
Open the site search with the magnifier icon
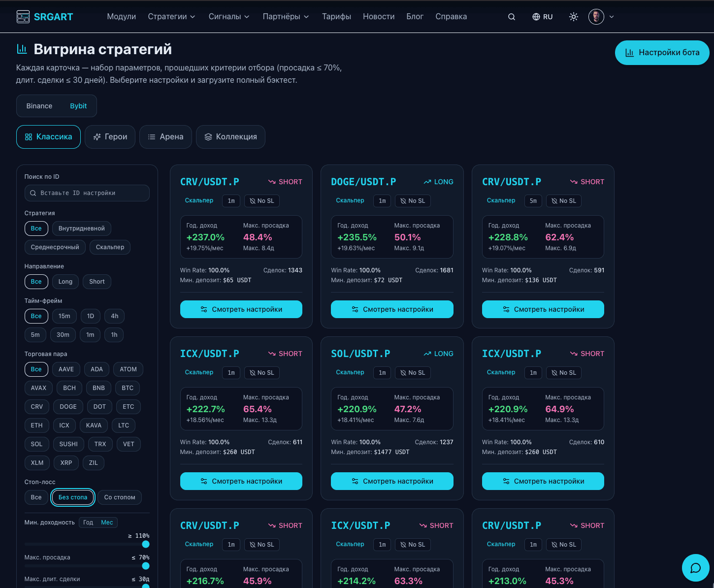point(512,16)
